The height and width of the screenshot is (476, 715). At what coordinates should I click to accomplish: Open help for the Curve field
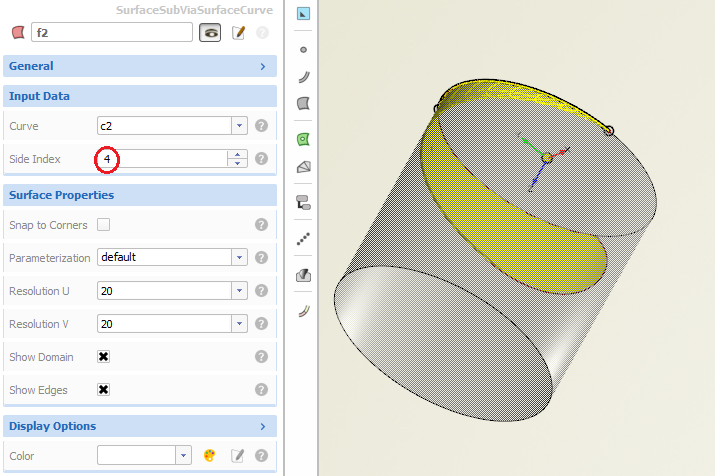(261, 125)
